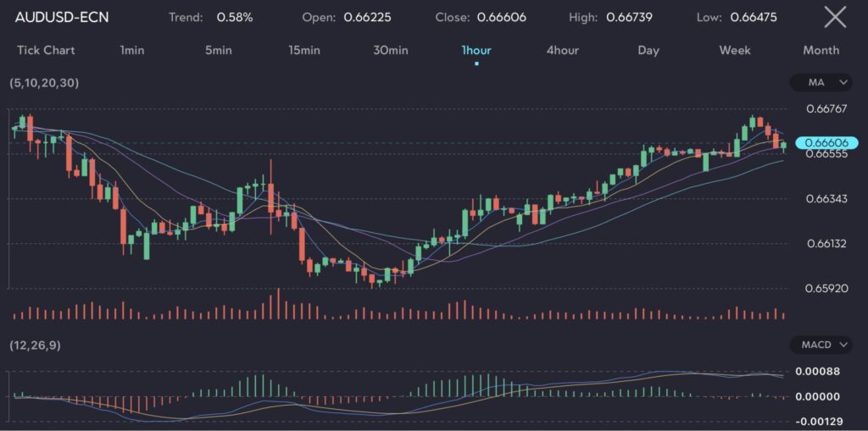Viewport: 868px width, 431px height.
Task: Click the MA periods label (5,10,20,30)
Action: [44, 83]
